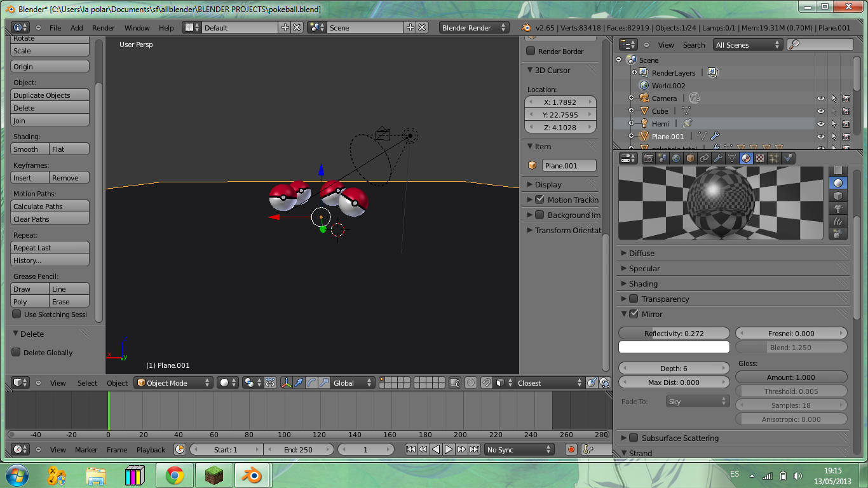868x488 pixels.
Task: Open the Object properties cube icon
Action: 690,158
